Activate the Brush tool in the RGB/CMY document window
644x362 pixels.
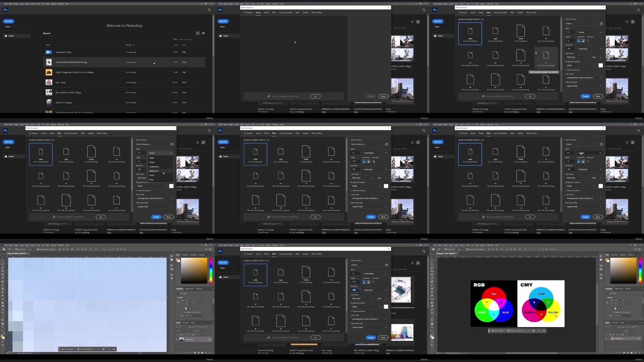tap(432, 285)
